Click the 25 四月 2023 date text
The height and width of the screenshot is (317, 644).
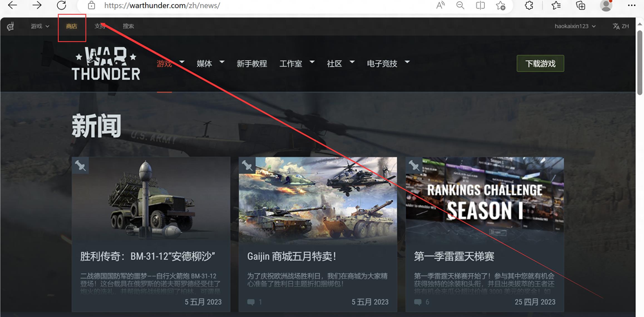tap(535, 302)
